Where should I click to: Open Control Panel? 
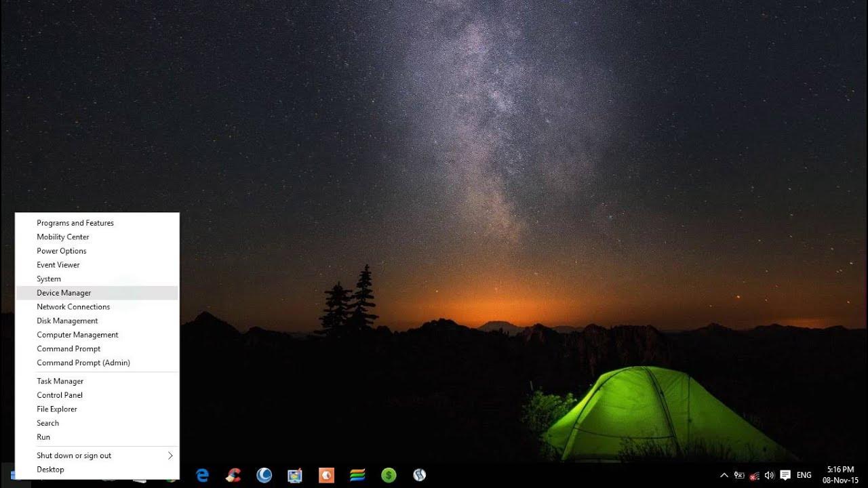[x=97, y=395]
